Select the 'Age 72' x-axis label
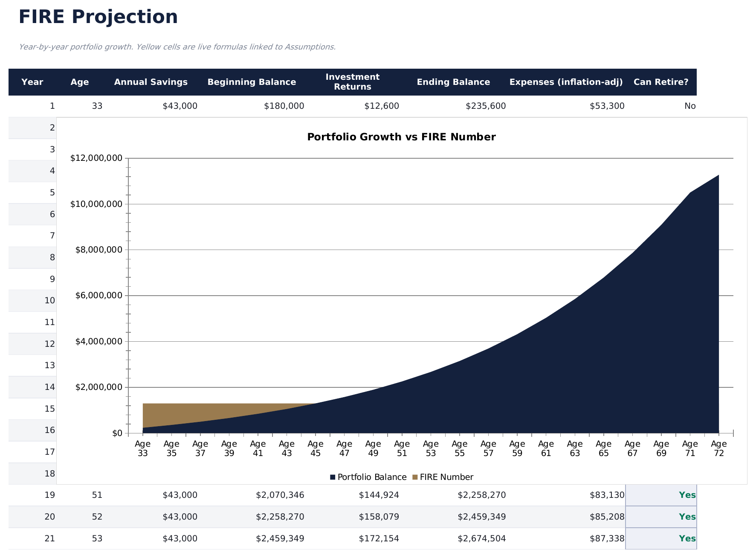 718,449
